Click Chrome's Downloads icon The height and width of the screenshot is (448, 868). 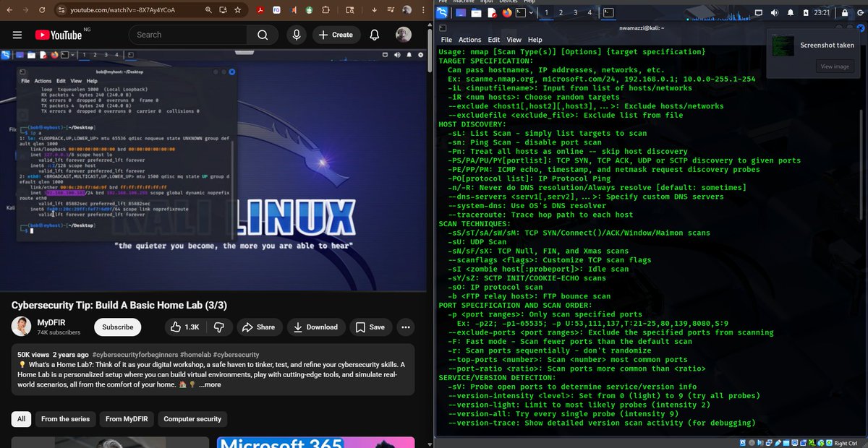click(x=374, y=10)
